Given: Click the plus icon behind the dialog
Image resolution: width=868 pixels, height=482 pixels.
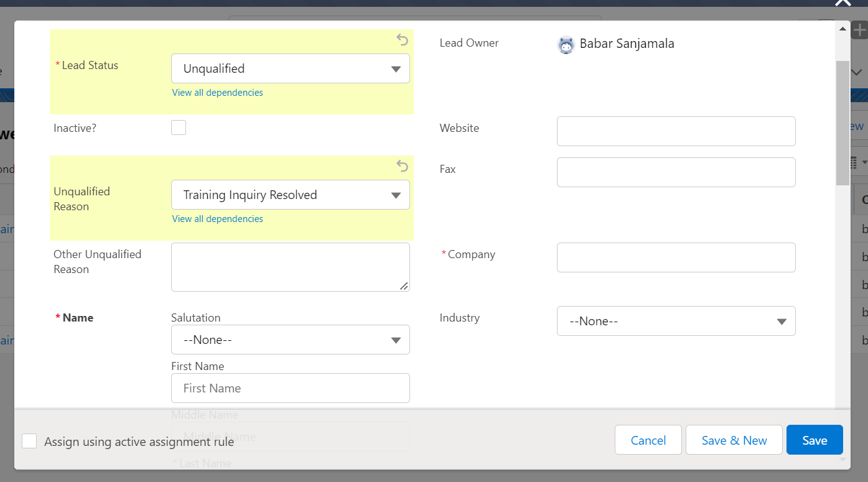Looking at the screenshot, I should pyautogui.click(x=859, y=30).
